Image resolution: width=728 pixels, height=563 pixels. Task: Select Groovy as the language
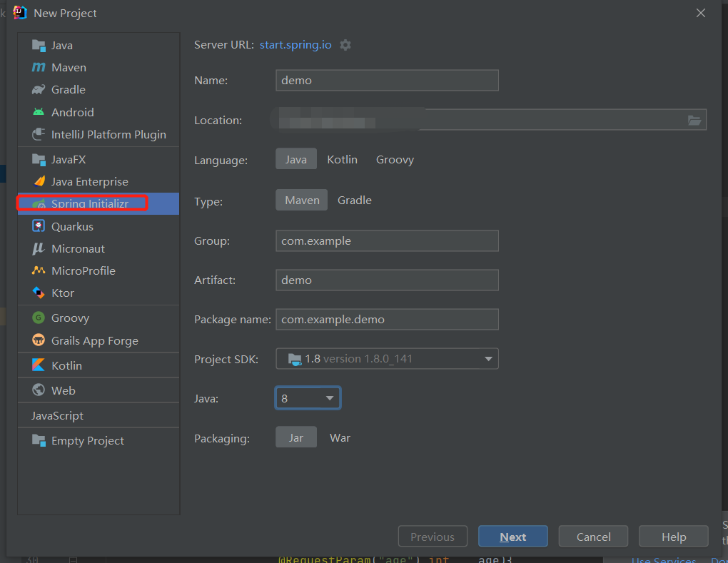395,159
